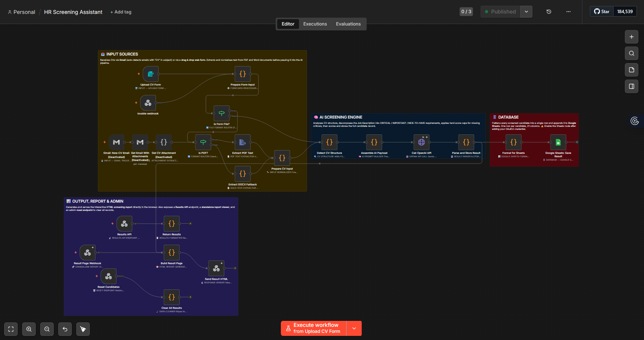Click the tidy up nodes icon
Screen dimensions: 644x340
coord(83,329)
